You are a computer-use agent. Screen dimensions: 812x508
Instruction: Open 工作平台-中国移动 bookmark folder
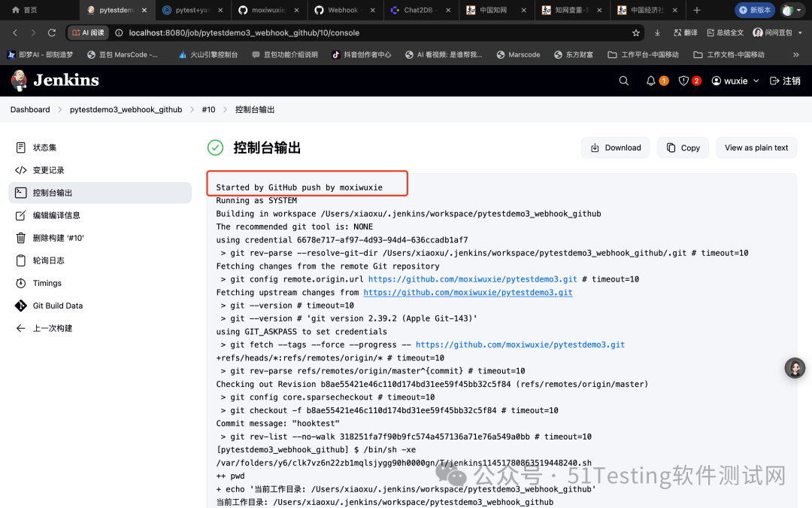[x=643, y=54]
